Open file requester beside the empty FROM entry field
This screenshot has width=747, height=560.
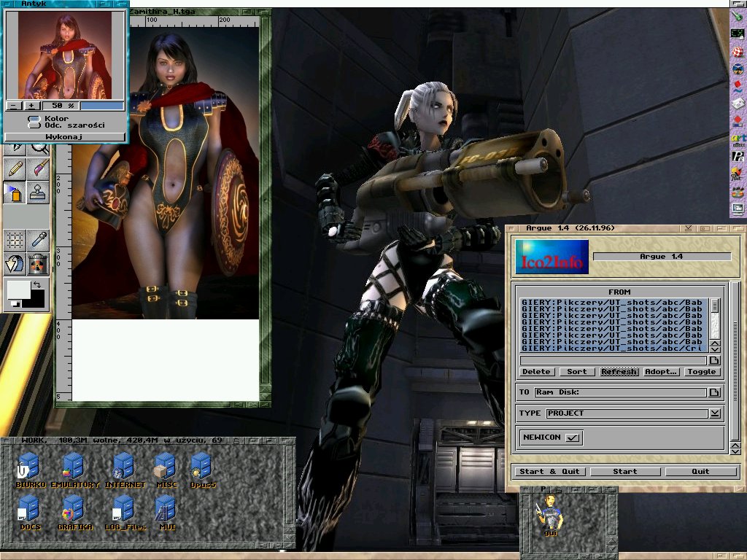(x=714, y=360)
